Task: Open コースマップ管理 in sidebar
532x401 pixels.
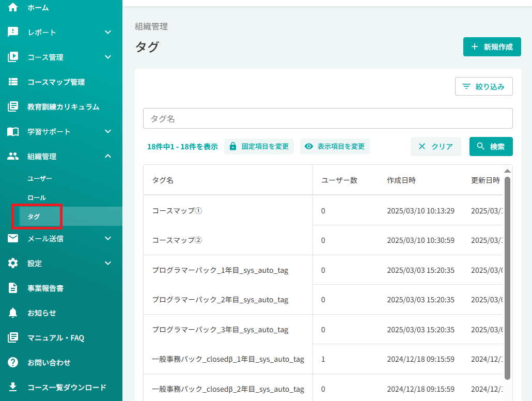Action: 61,82
